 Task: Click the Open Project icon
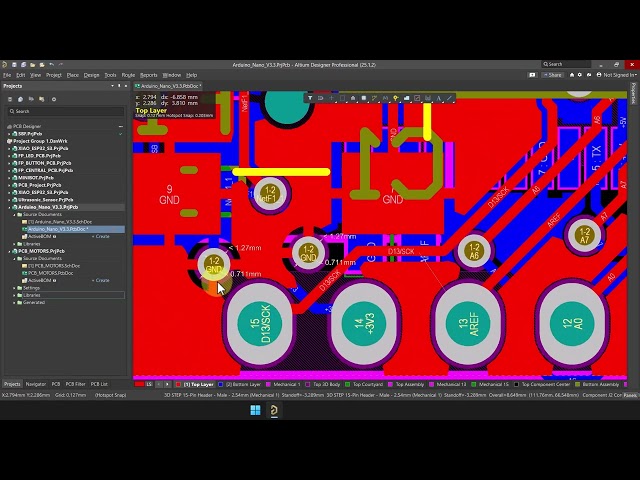(42, 64)
